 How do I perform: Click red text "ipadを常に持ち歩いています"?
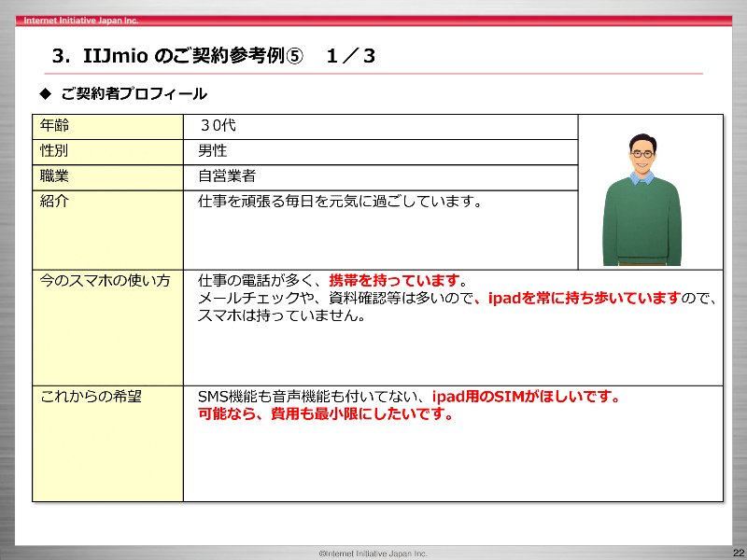pyautogui.click(x=584, y=298)
